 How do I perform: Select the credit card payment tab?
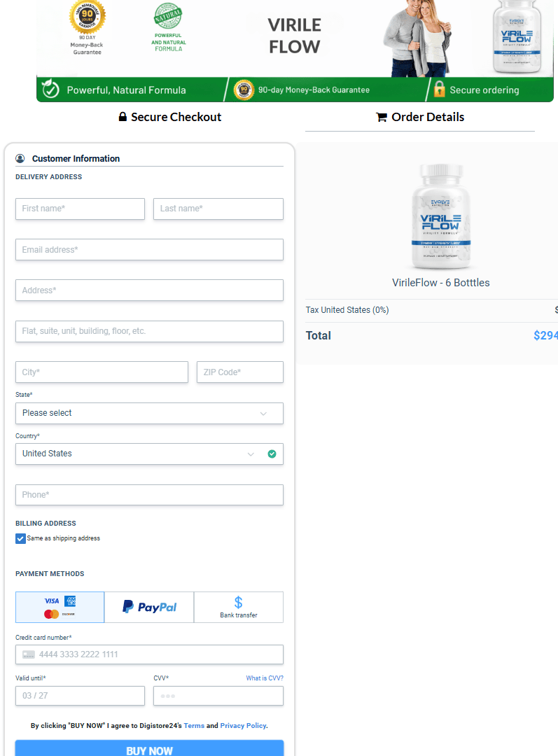click(x=60, y=607)
